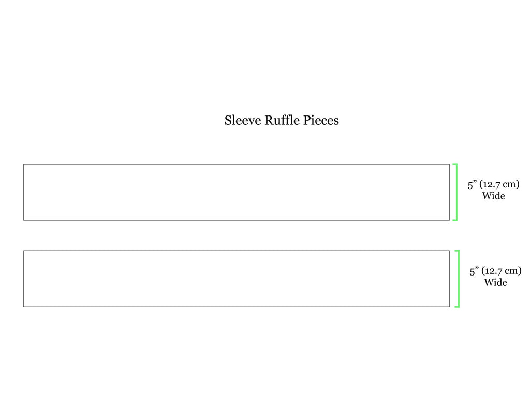Click the left edge of the upper rectangle

coord(24,192)
